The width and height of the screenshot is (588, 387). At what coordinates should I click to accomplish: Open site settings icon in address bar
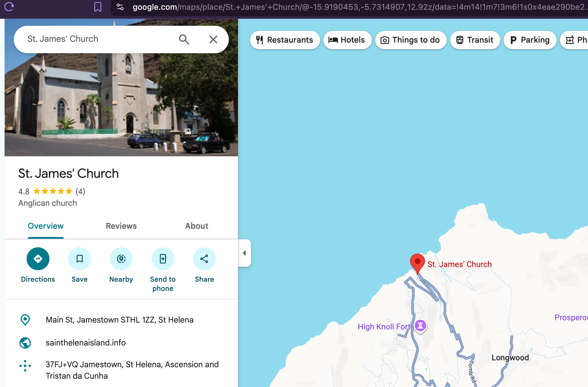pos(120,7)
